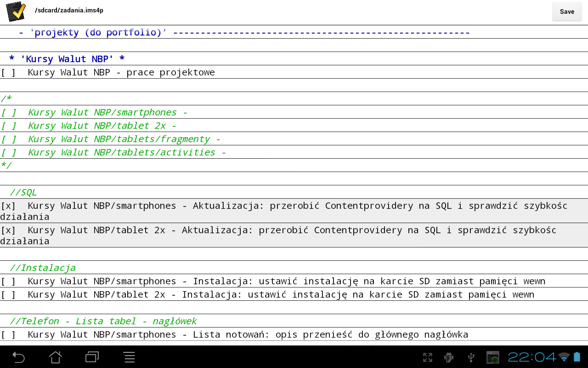Tap the 22:04 clock
The height and width of the screenshot is (368, 588).
click(532, 357)
